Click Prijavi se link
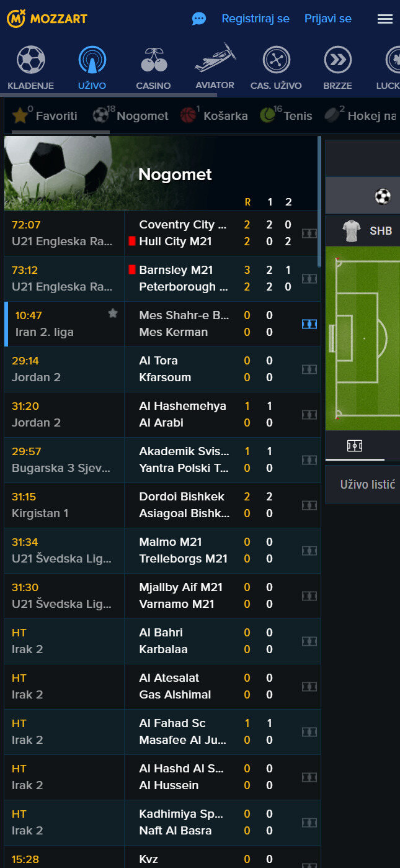Screen dimensions: 400x868 (327, 19)
